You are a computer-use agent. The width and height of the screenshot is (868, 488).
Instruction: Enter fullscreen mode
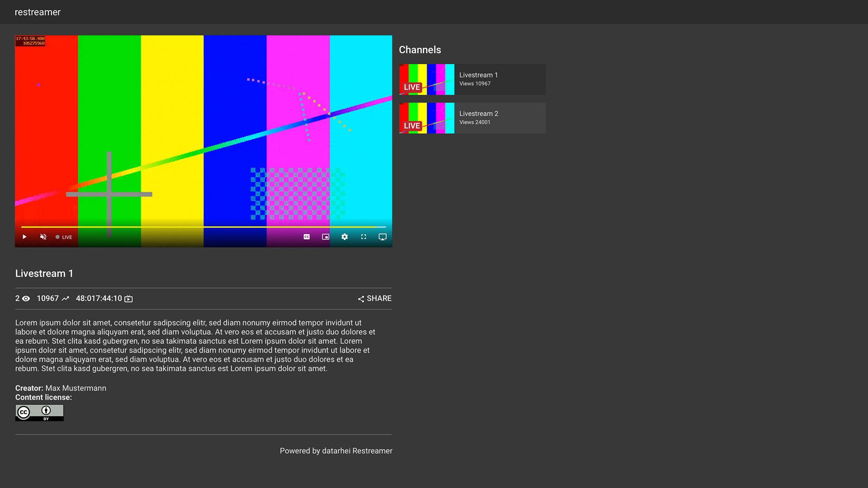[363, 237]
